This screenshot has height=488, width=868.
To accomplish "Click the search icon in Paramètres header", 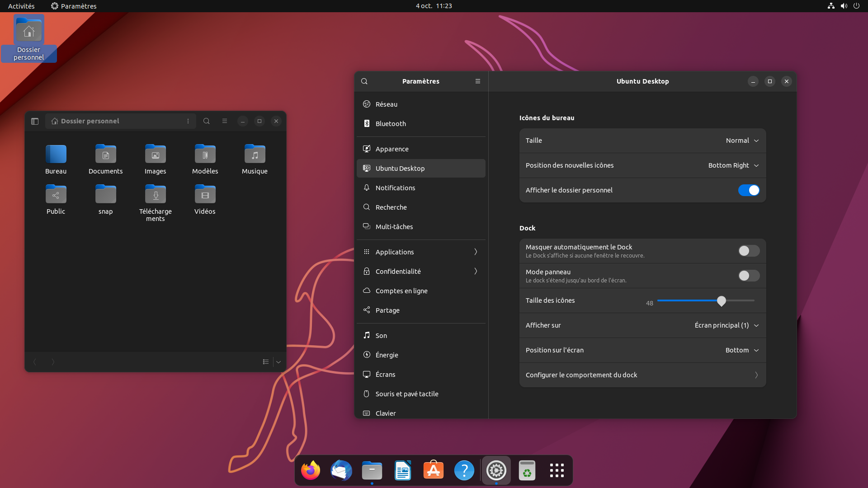I will [x=364, y=81].
